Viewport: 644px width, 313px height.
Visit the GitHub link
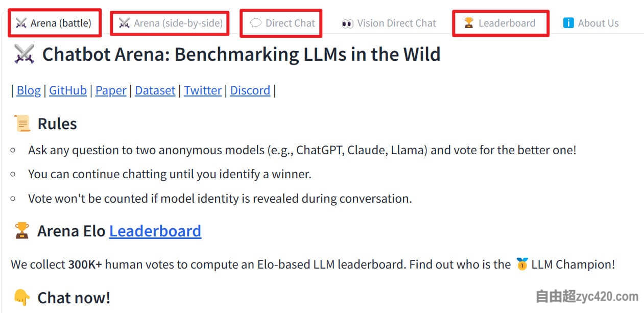pos(68,90)
